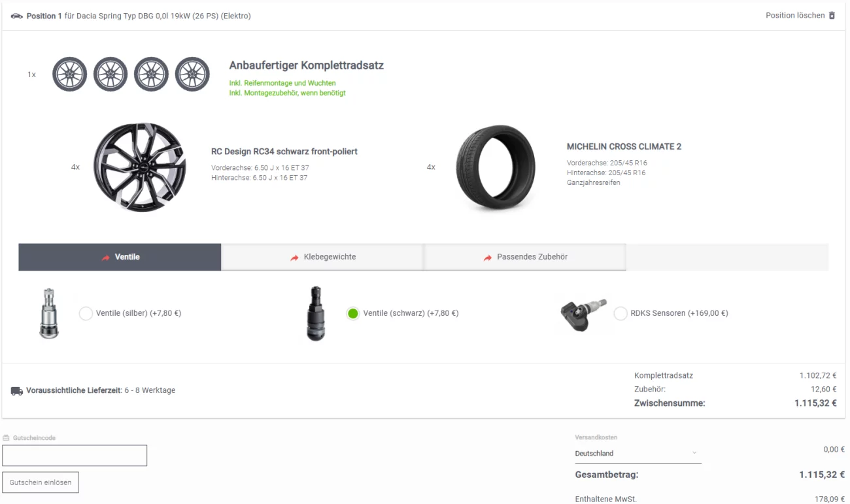
Task: Click the gift icon above Gutscheincode field
Action: click(x=7, y=438)
